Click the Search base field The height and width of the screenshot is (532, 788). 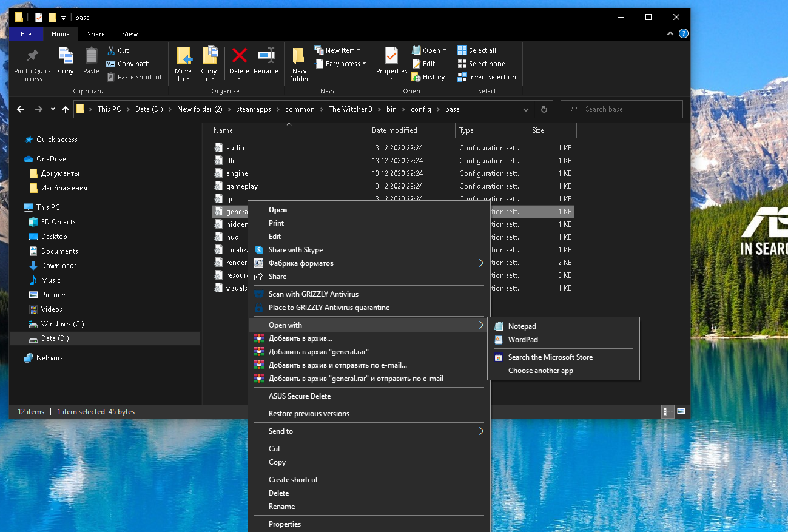pyautogui.click(x=622, y=109)
